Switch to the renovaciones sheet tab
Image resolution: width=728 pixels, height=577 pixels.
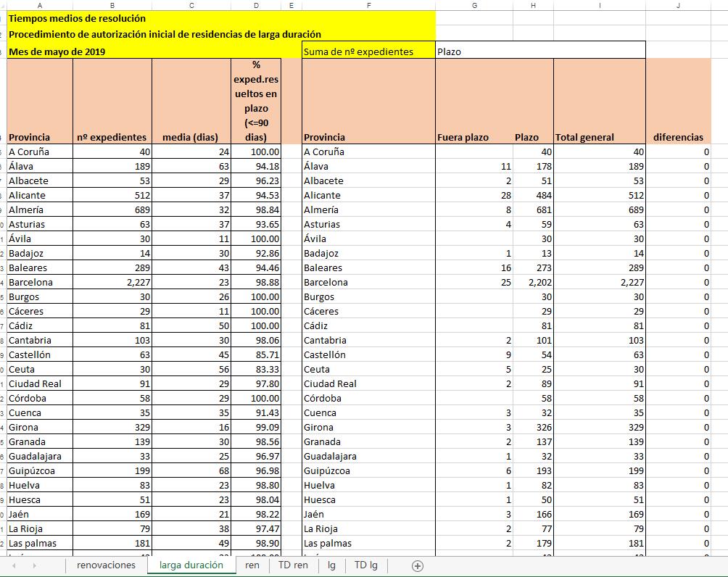106,565
